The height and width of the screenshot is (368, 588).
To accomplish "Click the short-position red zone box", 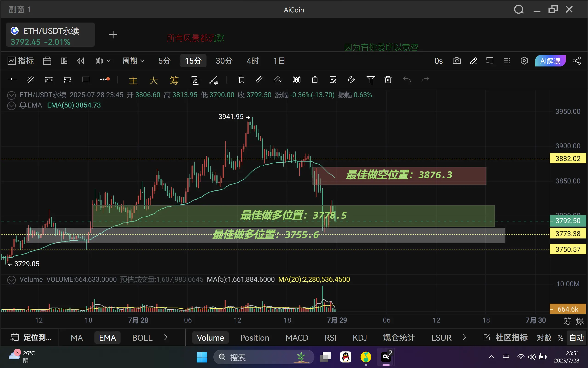I will coord(399,176).
